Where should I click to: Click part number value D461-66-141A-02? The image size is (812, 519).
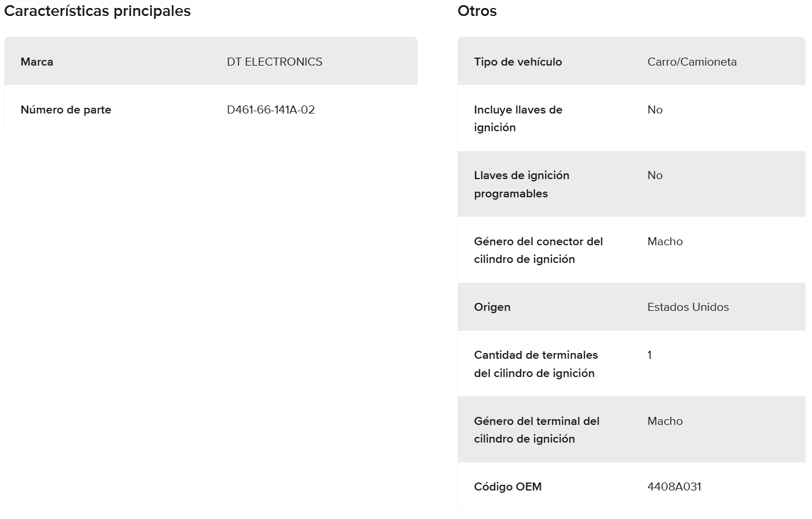[271, 110]
